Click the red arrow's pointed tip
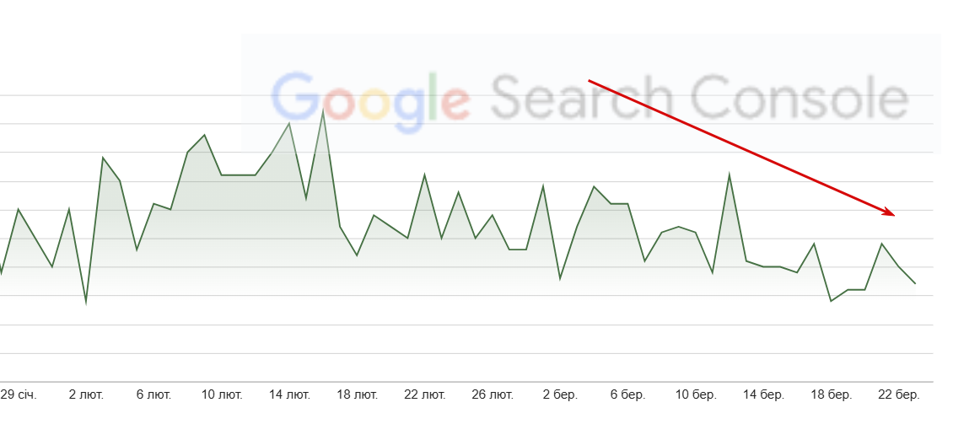This screenshot has height=440, width=980. [x=894, y=215]
